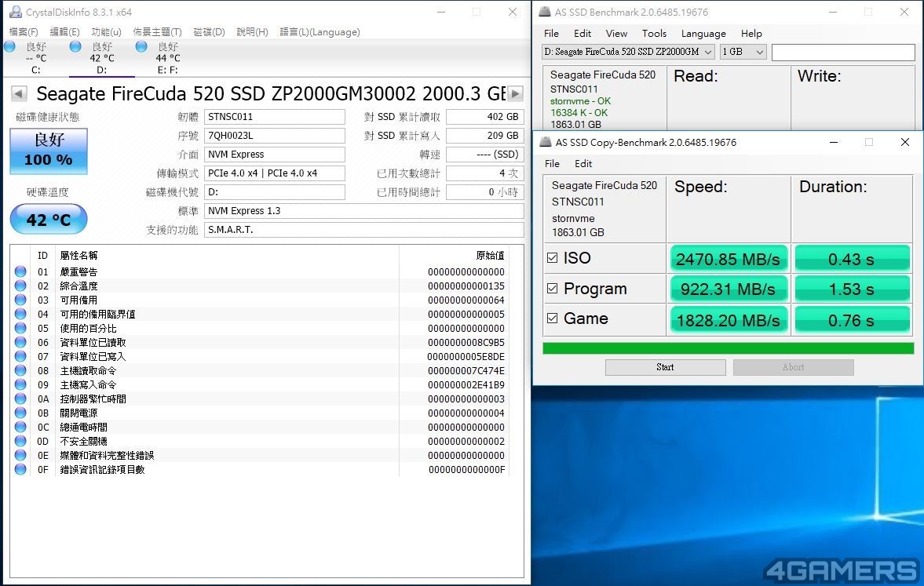Open Language menu in AS SSD Benchmark
Image resolution: width=924 pixels, height=586 pixels.
tap(703, 34)
